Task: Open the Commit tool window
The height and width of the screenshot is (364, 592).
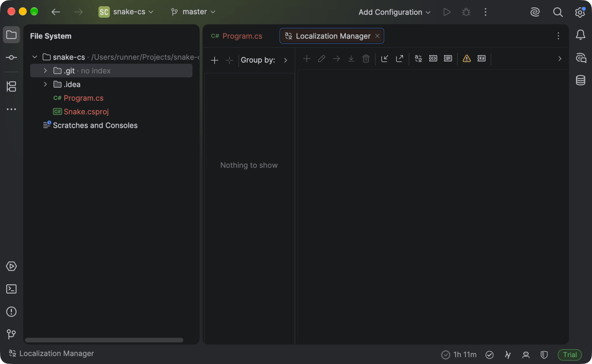Action: 11,58
